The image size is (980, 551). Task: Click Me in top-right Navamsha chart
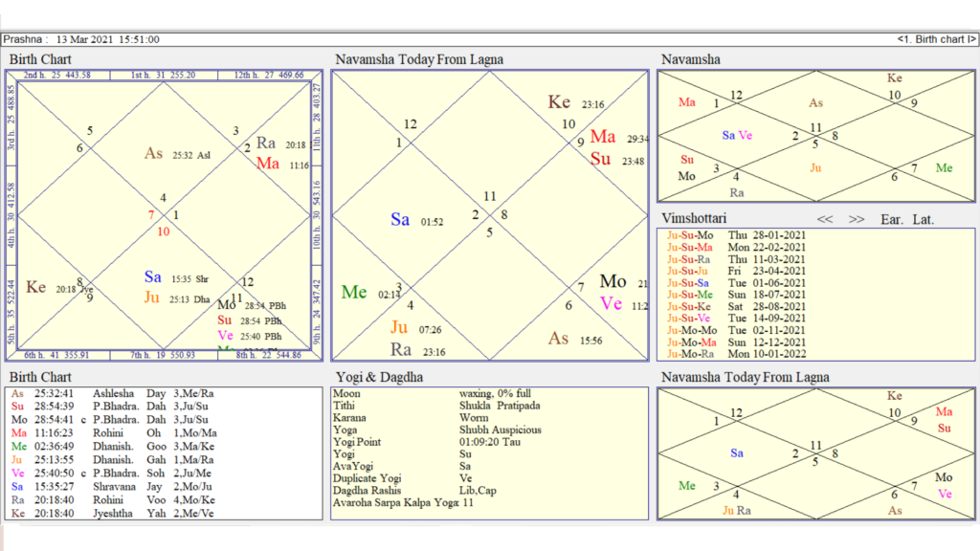pyautogui.click(x=944, y=168)
